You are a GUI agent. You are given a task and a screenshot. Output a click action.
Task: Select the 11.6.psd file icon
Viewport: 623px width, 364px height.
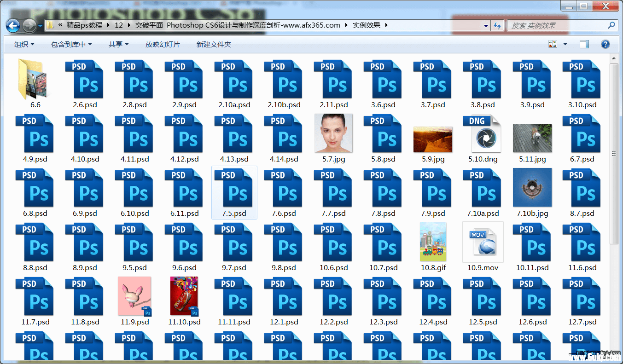pyautogui.click(x=581, y=242)
